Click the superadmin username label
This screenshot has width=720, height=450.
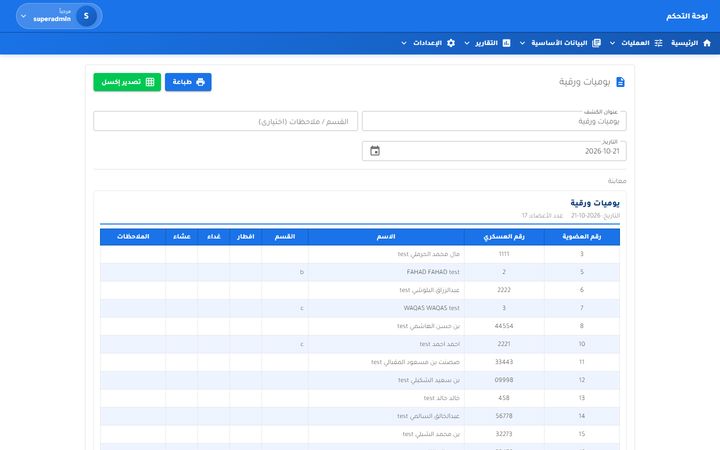click(x=52, y=19)
